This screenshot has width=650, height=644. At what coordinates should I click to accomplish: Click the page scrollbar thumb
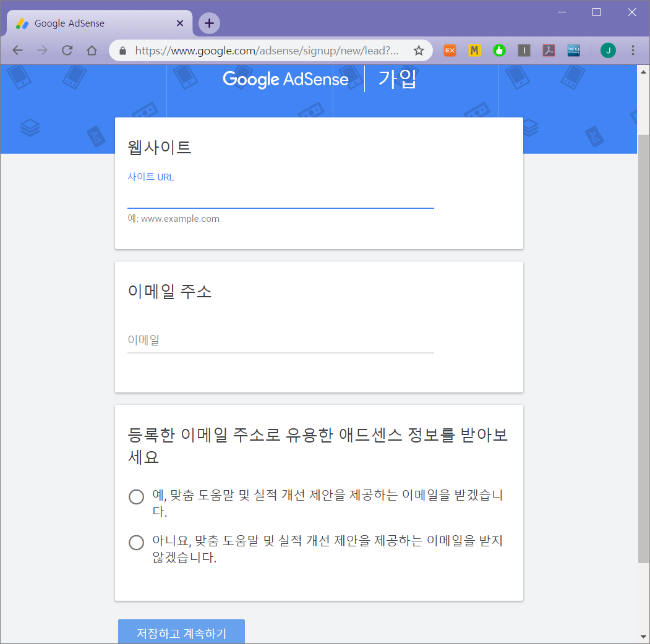point(643,349)
